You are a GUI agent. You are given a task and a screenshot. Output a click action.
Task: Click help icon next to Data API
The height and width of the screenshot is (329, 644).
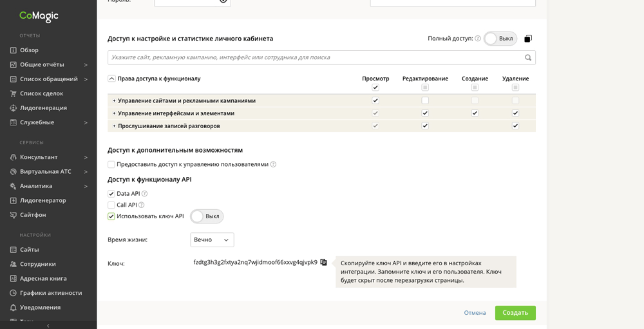(145, 194)
